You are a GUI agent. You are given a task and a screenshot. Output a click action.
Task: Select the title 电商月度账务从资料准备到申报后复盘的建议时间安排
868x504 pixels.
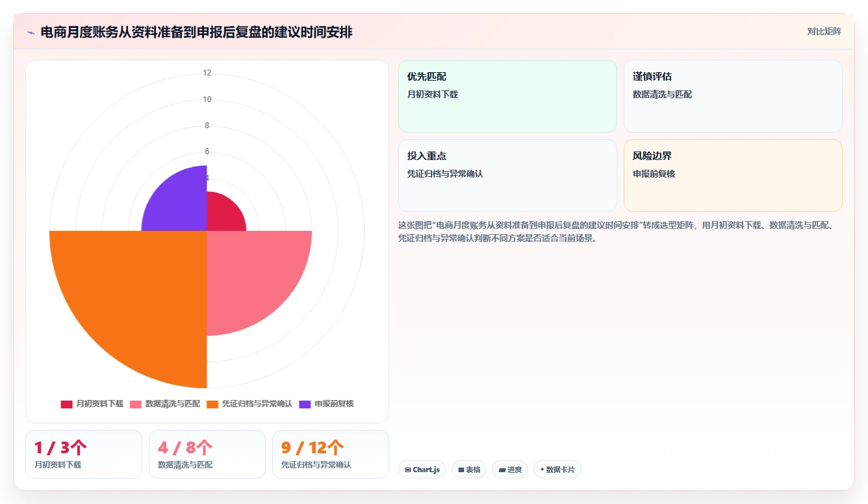196,32
